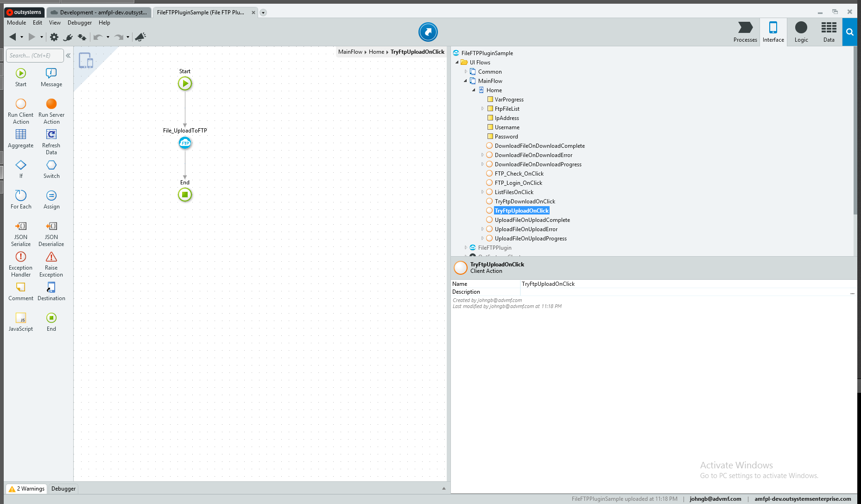Open Description editor ellipsis button

pos(852,292)
